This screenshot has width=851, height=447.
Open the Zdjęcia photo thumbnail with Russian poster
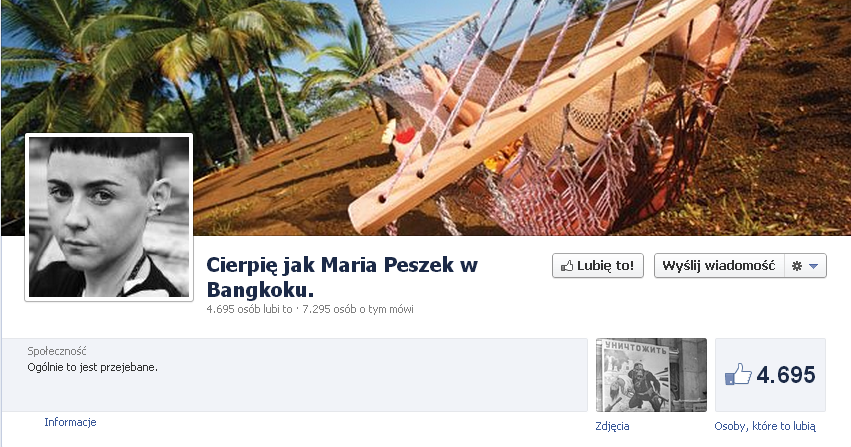point(651,375)
